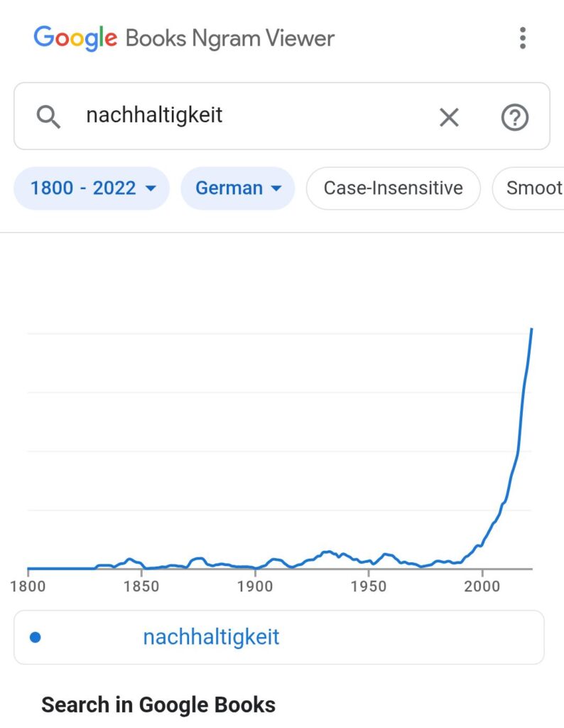Image resolution: width=564 pixels, height=728 pixels.
Task: Click the 1800 label at axis start
Action: [x=28, y=586]
